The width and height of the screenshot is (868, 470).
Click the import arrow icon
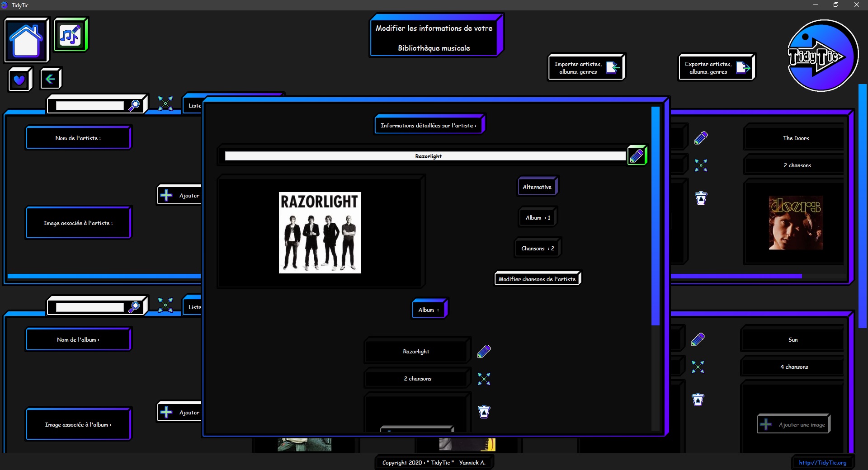coord(613,67)
